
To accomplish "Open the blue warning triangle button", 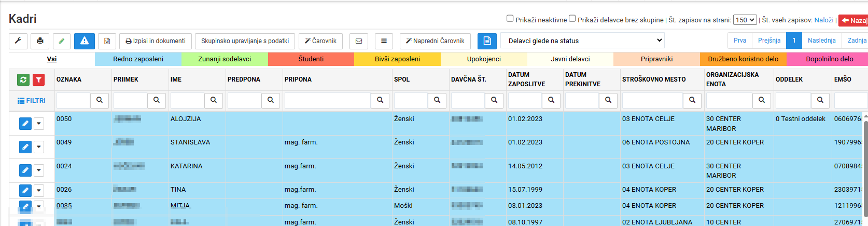I will (85, 41).
